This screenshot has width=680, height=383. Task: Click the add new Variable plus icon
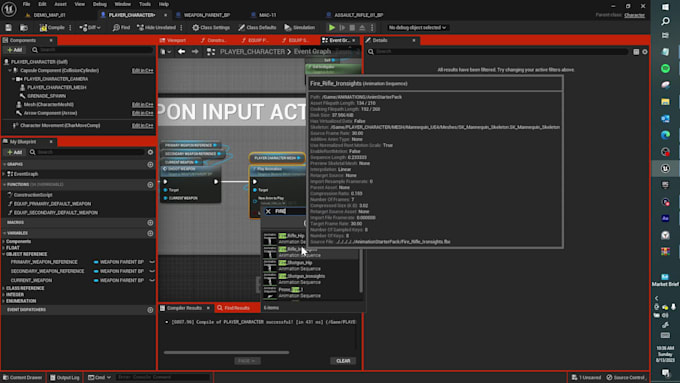pos(150,233)
